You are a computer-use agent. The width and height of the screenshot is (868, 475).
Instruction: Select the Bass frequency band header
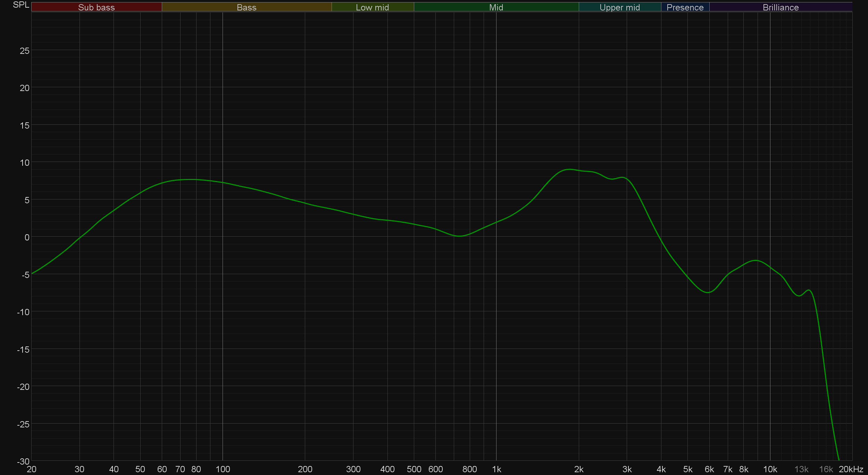click(x=247, y=7)
